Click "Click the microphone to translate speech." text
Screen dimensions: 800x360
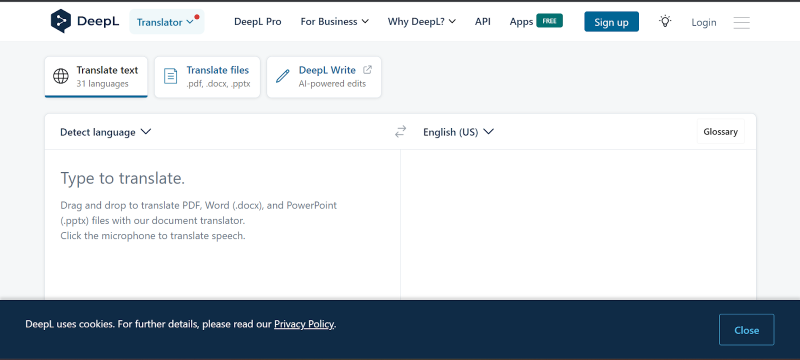coord(153,236)
